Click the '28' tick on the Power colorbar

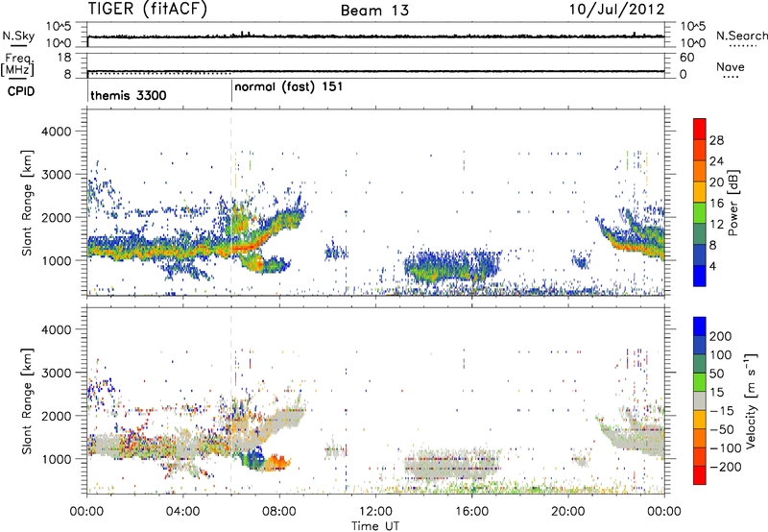[x=716, y=140]
